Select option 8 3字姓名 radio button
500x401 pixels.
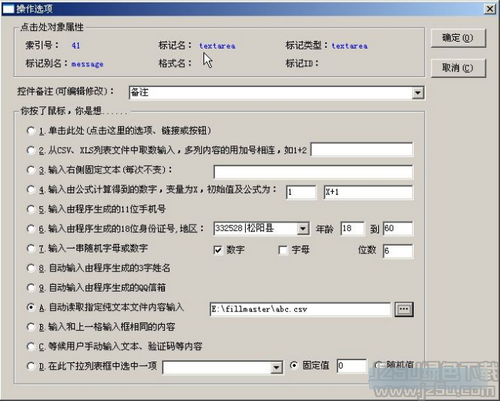(30, 268)
